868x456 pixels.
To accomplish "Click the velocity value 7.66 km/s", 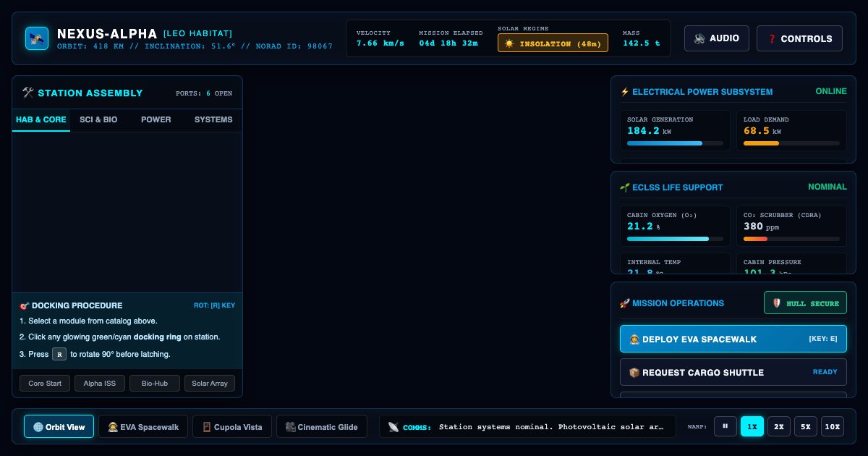I will [x=380, y=43].
